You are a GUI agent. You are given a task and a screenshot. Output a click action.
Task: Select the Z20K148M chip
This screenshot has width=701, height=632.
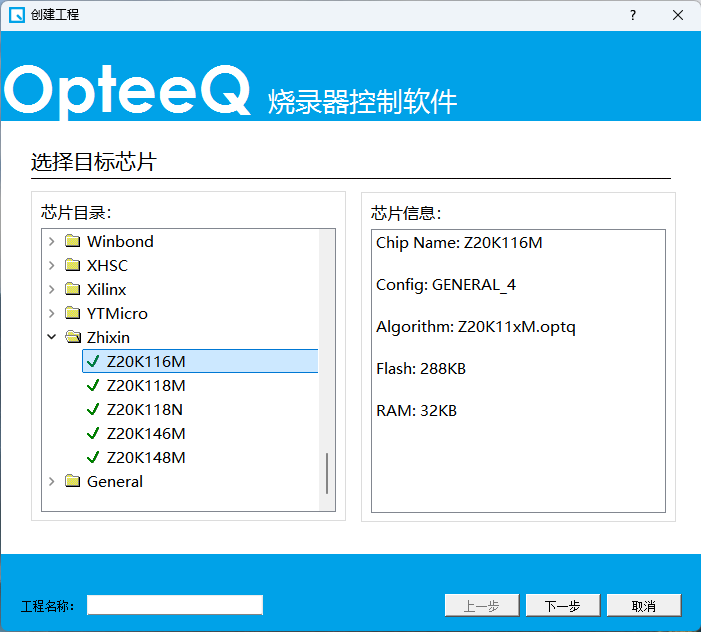coord(146,457)
